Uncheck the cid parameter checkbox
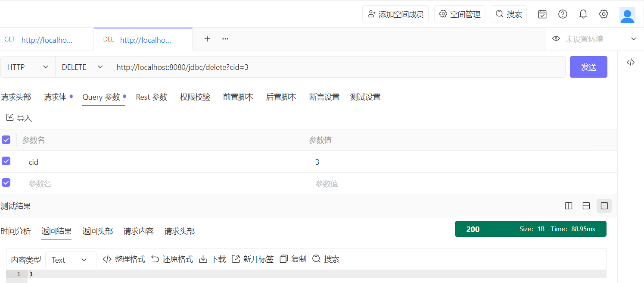 click(6, 161)
